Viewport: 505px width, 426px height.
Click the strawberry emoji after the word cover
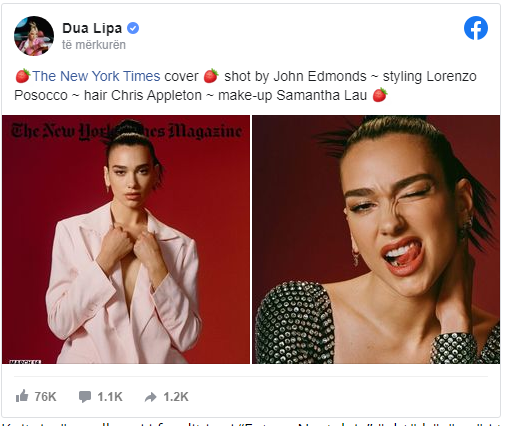coord(211,76)
